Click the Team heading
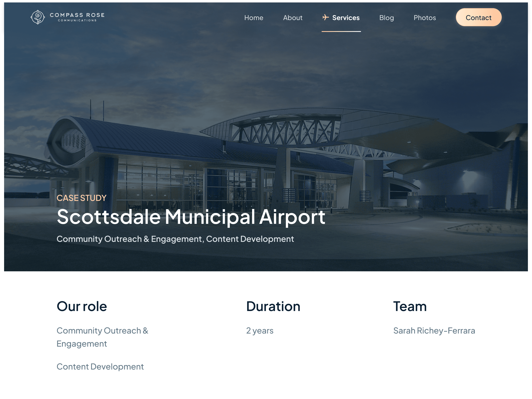The width and height of the screenshot is (532, 399). 410,306
